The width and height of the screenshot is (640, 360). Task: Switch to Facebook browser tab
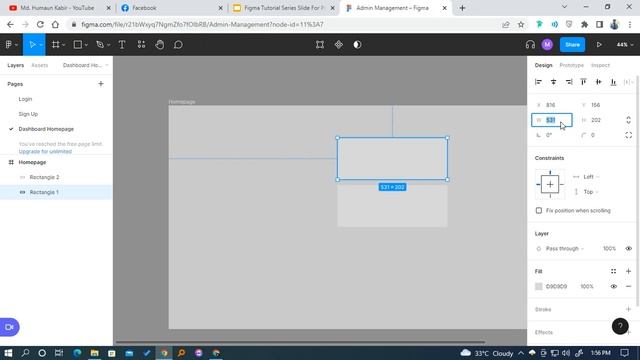coord(172,8)
